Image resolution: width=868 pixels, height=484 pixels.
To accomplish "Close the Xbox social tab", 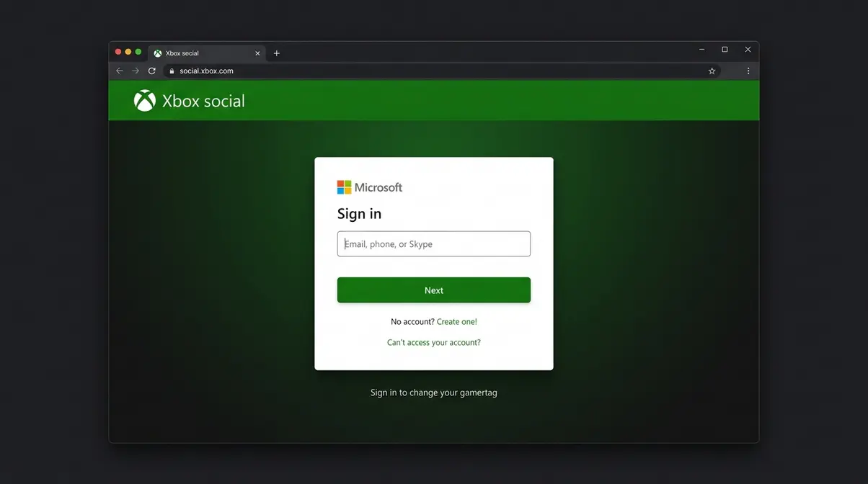I will point(258,53).
